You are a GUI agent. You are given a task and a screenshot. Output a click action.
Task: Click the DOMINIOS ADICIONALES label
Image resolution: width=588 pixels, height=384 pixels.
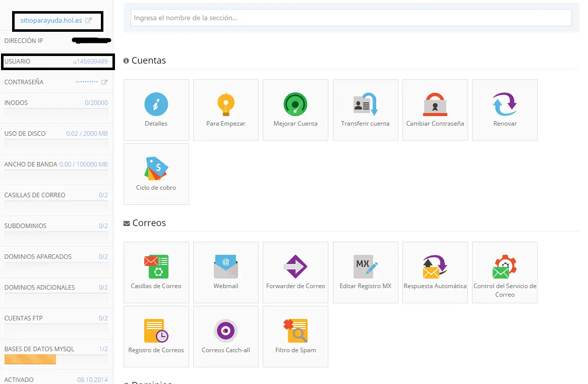[x=40, y=287]
